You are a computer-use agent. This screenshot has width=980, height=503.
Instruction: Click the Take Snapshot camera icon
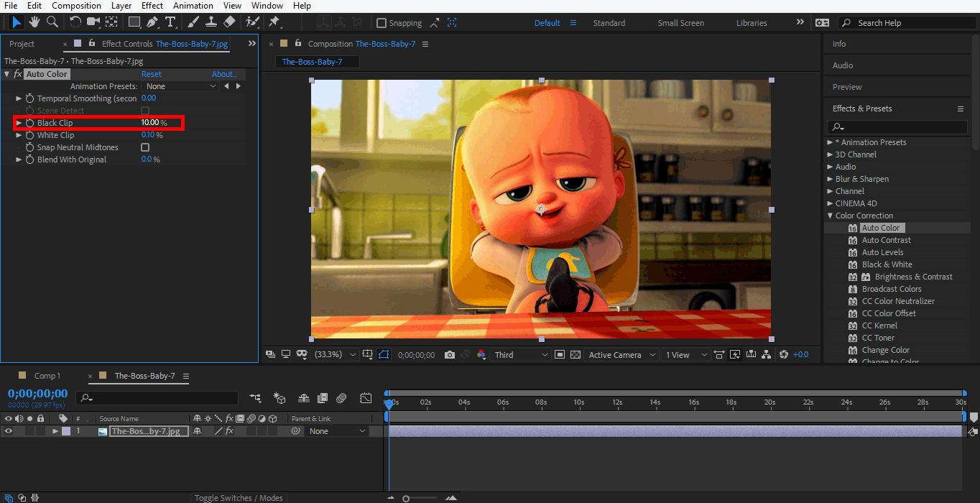pos(450,355)
